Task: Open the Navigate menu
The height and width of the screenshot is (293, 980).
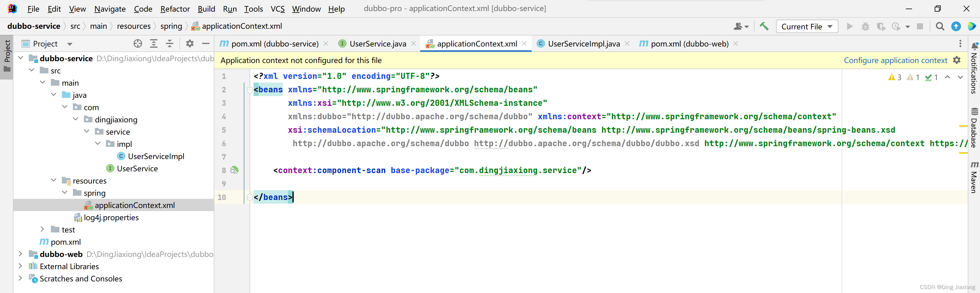Action: point(110,9)
